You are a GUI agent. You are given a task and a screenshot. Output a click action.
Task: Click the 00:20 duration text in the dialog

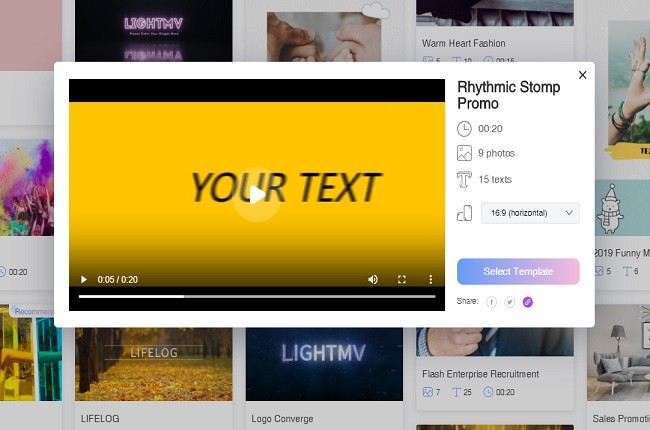490,129
